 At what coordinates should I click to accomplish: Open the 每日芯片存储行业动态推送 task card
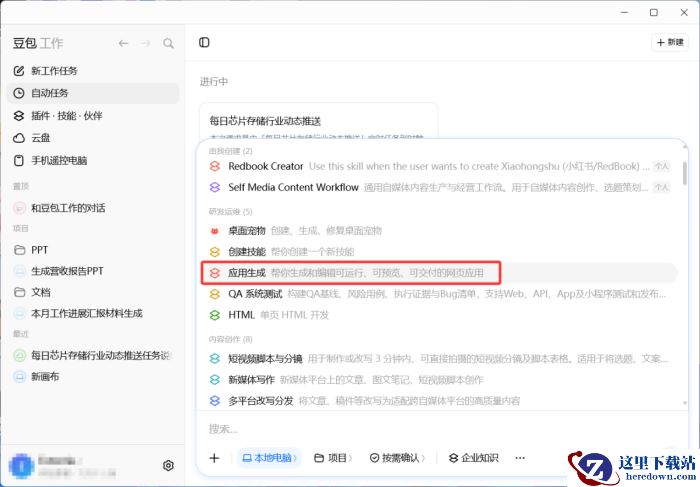318,121
